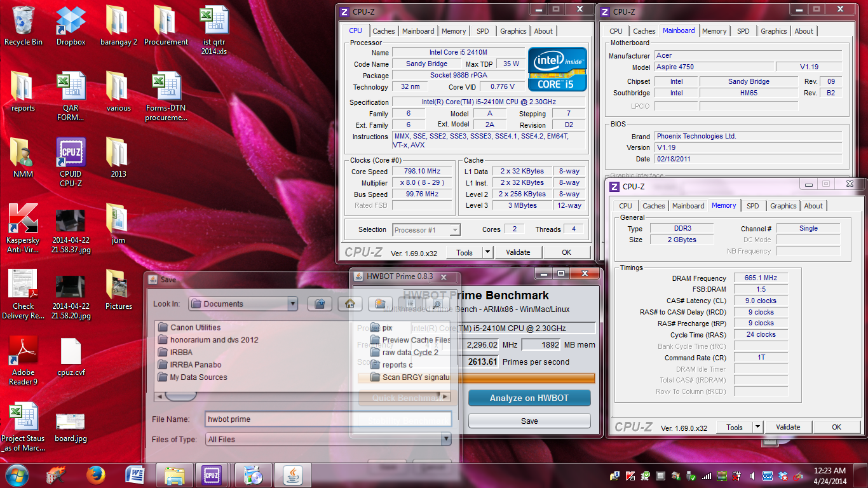The image size is (868, 488).
Task: Click the power plug battery tray icon
Action: pos(737,475)
